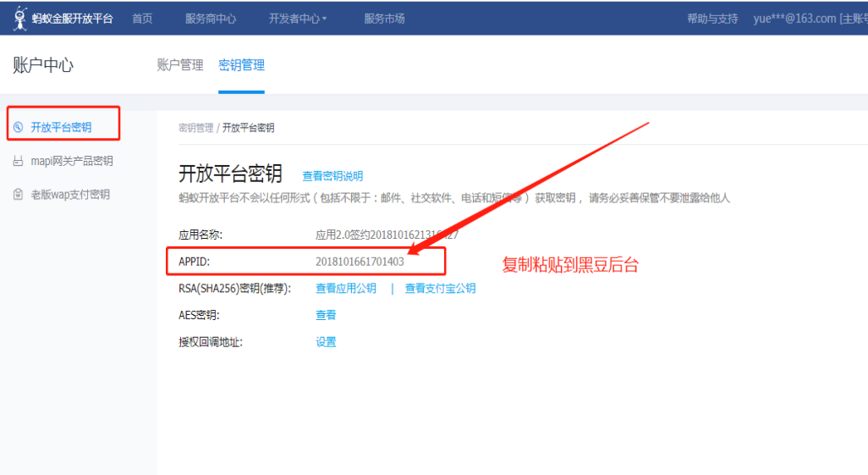This screenshot has width=868, height=475.
Task: Click 查看应用公钥 link
Action: 346,288
